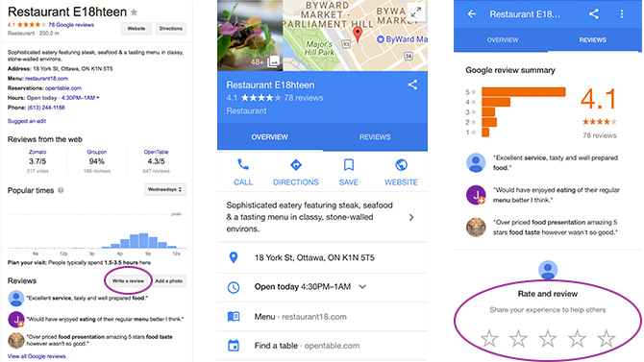The height and width of the screenshot is (362, 644).
Task: Rate one star in Rate and review
Action: [489, 339]
